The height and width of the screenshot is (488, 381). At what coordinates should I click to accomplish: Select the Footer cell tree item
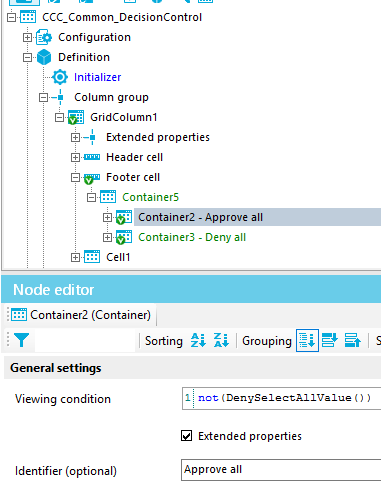[x=133, y=177]
